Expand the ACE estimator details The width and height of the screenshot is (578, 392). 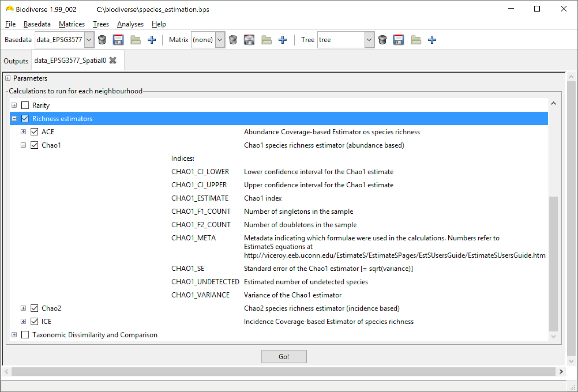[23, 132]
